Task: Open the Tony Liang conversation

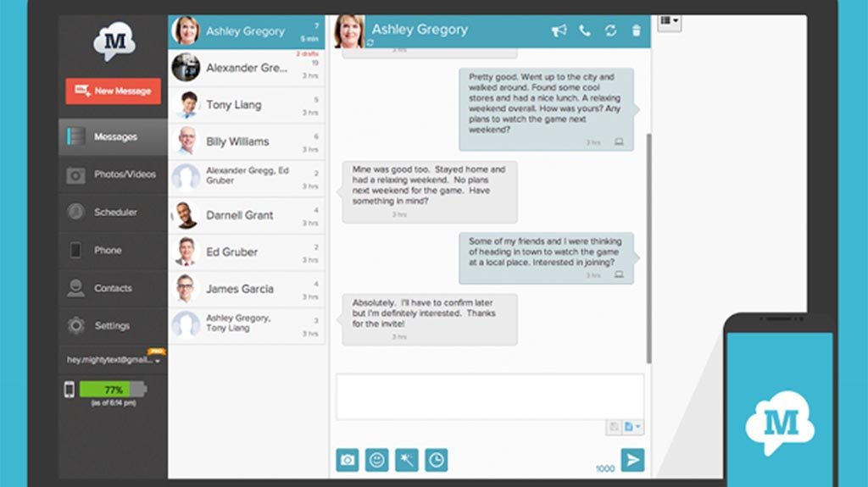Action: pyautogui.click(x=247, y=105)
